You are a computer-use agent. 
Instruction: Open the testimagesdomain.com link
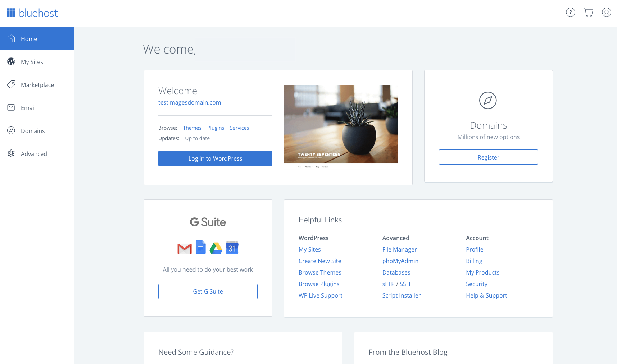pos(190,102)
